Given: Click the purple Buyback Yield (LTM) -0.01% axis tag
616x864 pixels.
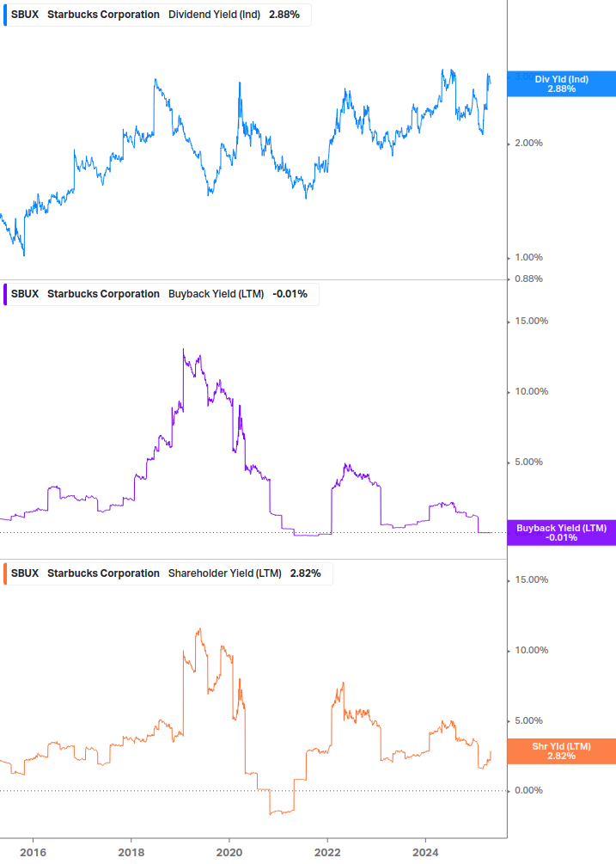Looking at the screenshot, I should [x=562, y=533].
